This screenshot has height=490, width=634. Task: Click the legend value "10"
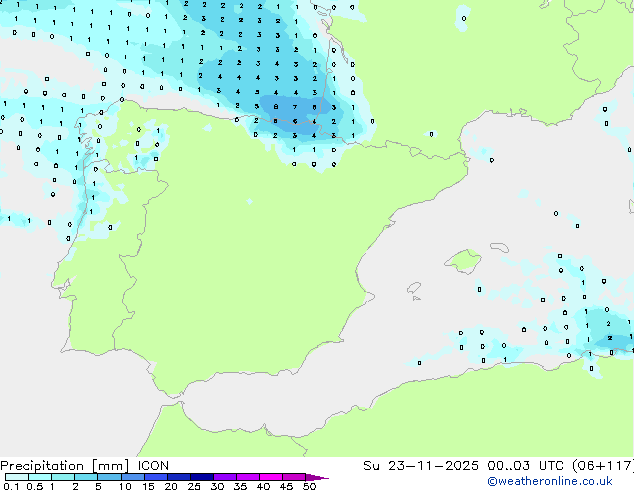click(x=125, y=486)
